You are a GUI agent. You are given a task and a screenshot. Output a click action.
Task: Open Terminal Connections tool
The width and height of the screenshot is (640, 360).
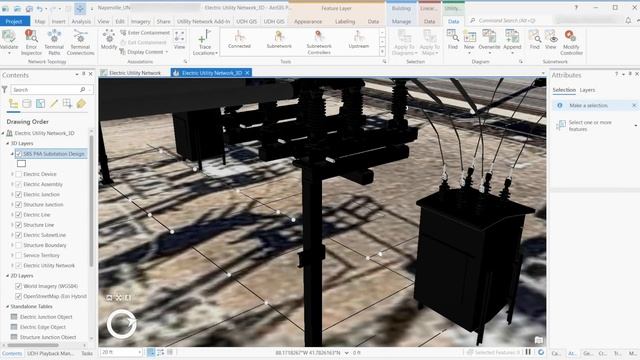(x=80, y=42)
